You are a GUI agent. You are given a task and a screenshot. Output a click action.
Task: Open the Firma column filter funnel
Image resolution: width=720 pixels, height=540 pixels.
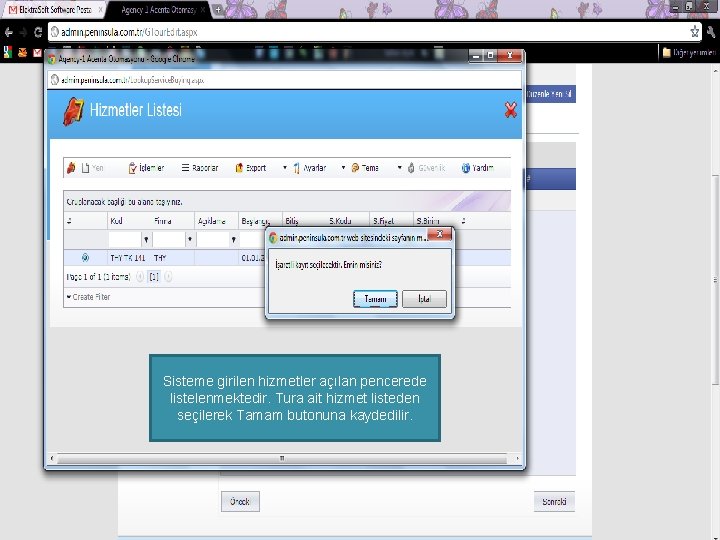pos(190,240)
